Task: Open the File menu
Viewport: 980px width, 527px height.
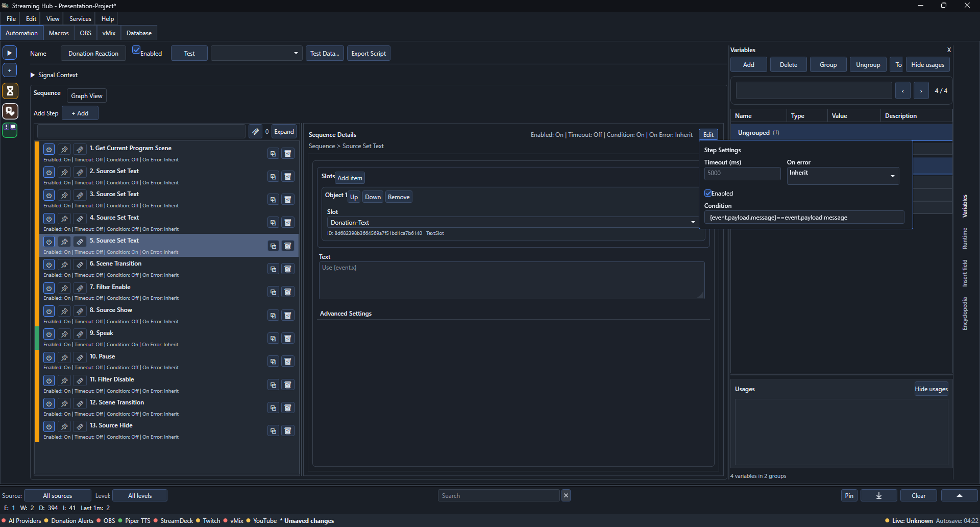Action: (11, 19)
